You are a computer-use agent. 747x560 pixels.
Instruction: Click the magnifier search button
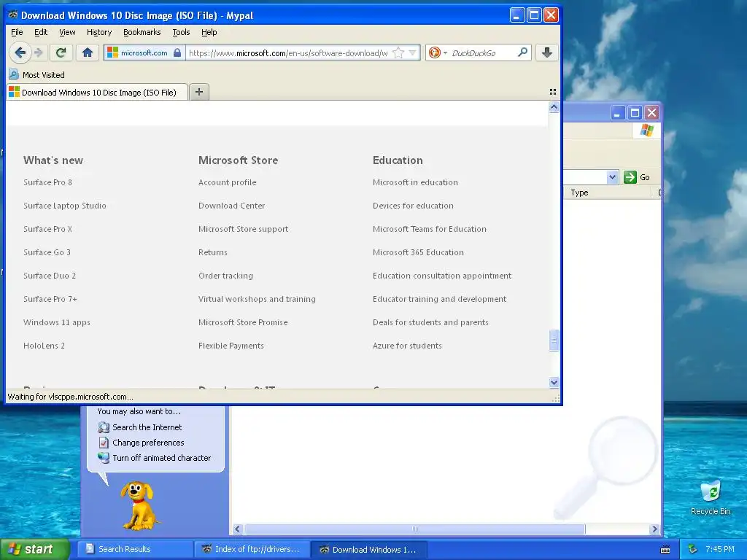pos(522,52)
